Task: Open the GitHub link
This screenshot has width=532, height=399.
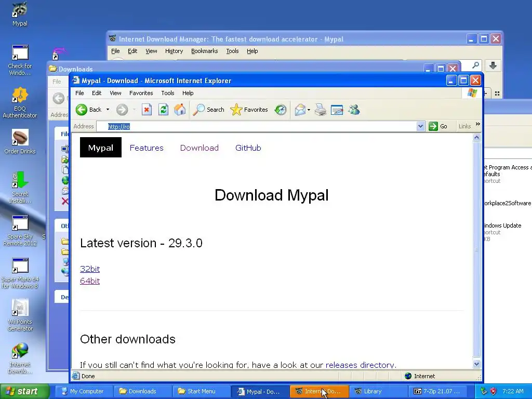Action: (248, 148)
